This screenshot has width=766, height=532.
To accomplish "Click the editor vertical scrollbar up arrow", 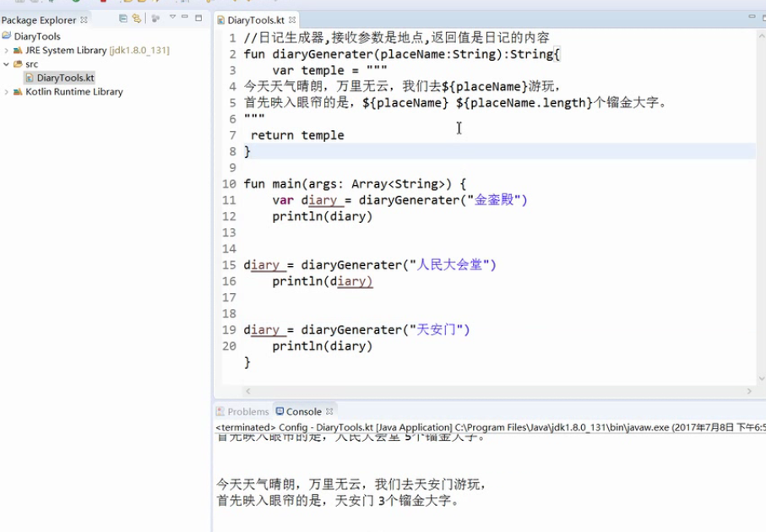I will (761, 36).
